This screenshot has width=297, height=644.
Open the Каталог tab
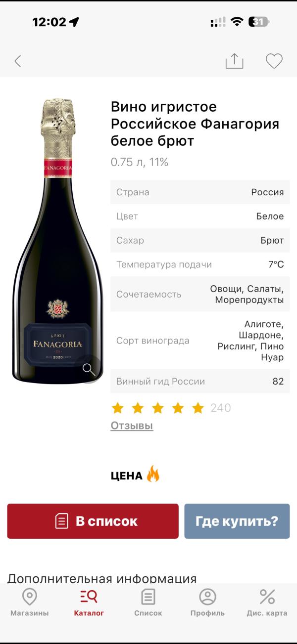tap(89, 603)
